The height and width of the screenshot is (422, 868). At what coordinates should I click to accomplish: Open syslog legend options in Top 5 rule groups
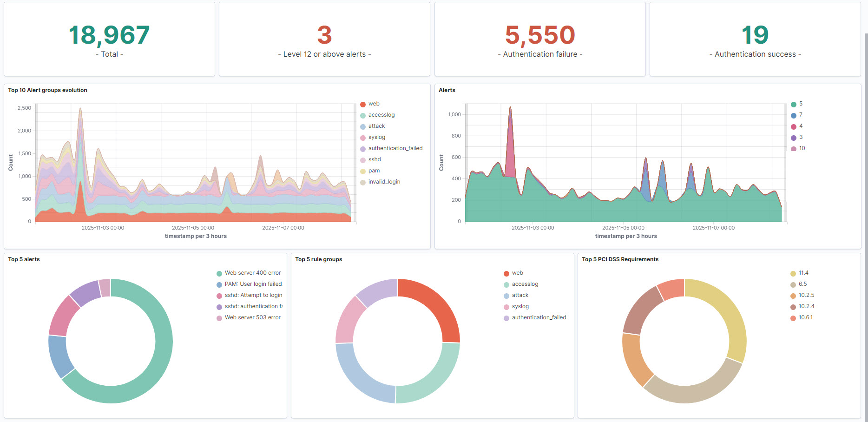tap(520, 306)
